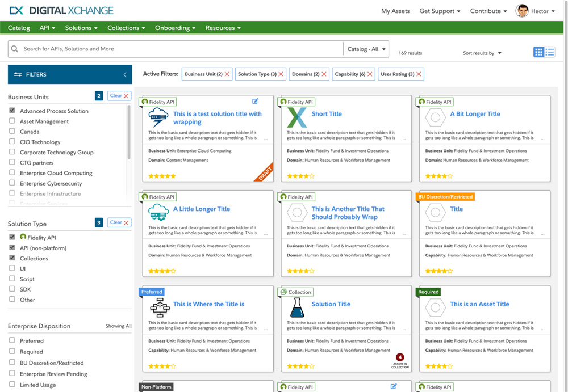Remove the User Rating active filter
This screenshot has height=392, width=568.
coord(418,74)
